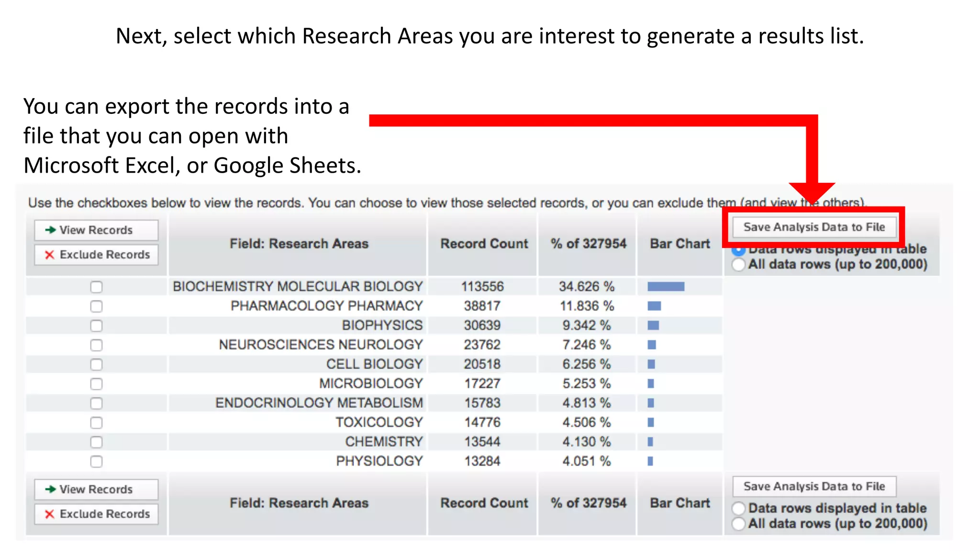Click record count 20518
The width and height of the screenshot is (980, 551).
(482, 364)
